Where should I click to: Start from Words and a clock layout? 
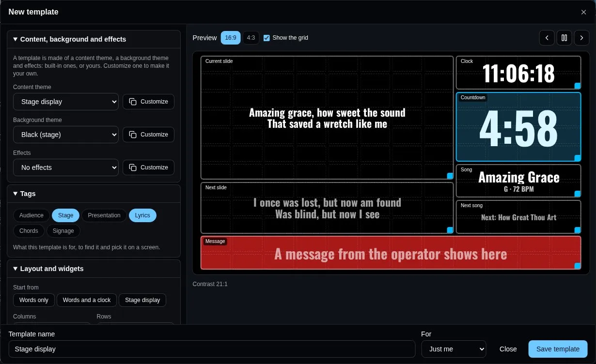(x=87, y=300)
